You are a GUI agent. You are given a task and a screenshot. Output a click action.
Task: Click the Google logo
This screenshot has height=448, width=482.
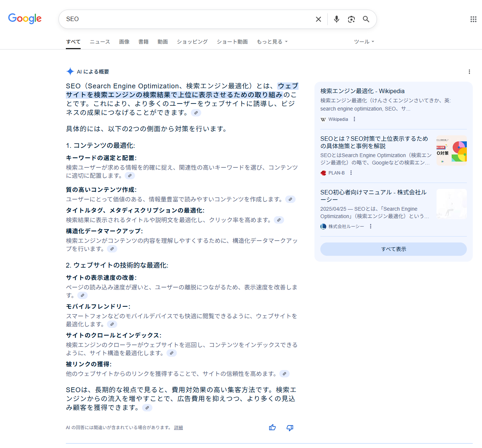pos(25,18)
